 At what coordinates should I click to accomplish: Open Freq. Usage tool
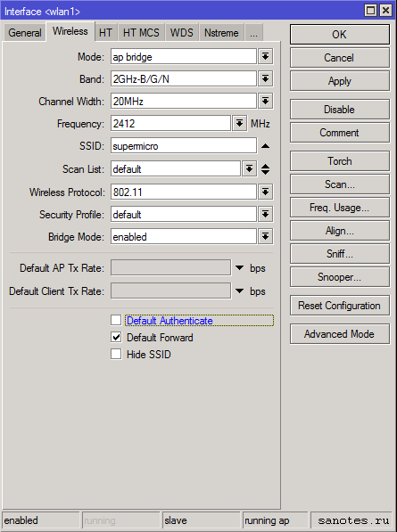pyautogui.click(x=340, y=208)
